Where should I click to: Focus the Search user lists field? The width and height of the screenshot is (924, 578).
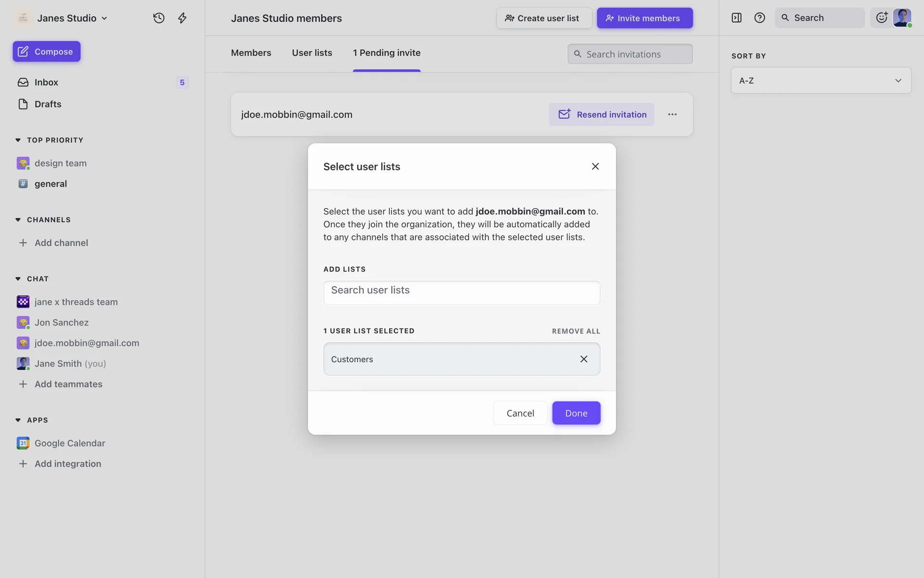coord(461,292)
